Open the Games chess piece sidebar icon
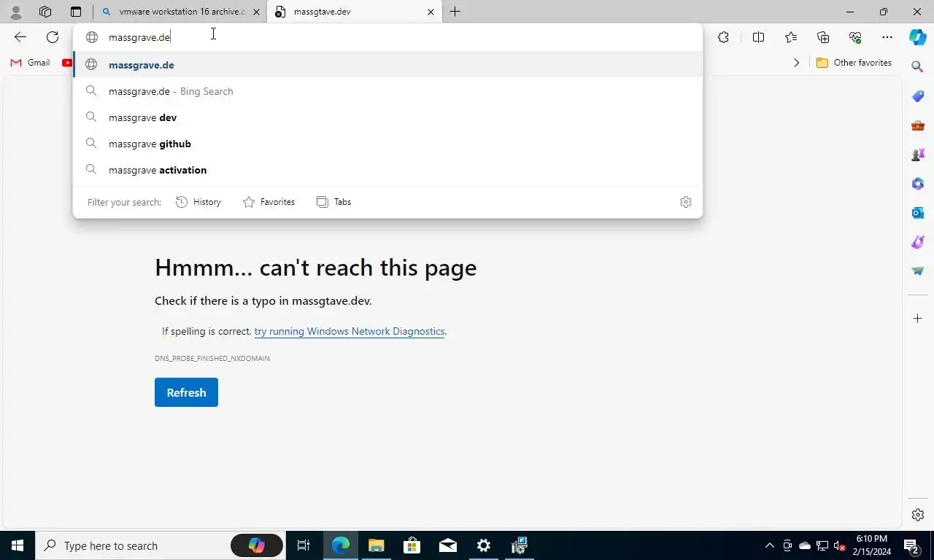This screenshot has width=934, height=560. (x=918, y=155)
